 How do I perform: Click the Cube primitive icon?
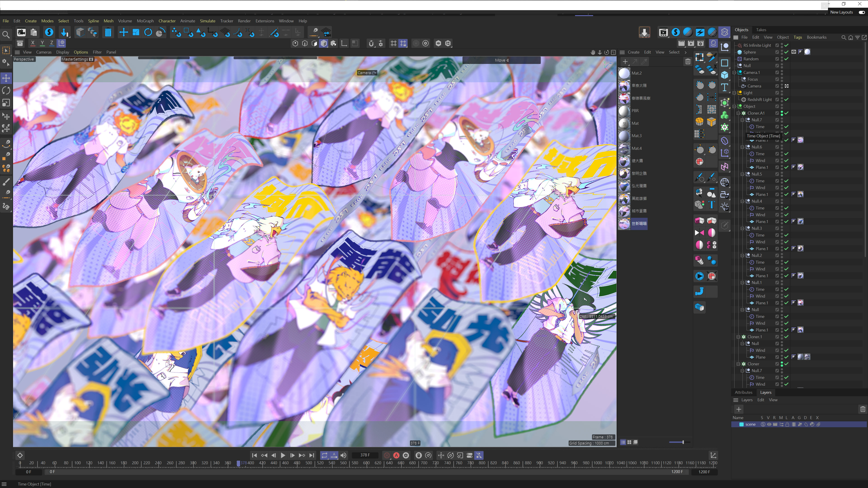724,75
